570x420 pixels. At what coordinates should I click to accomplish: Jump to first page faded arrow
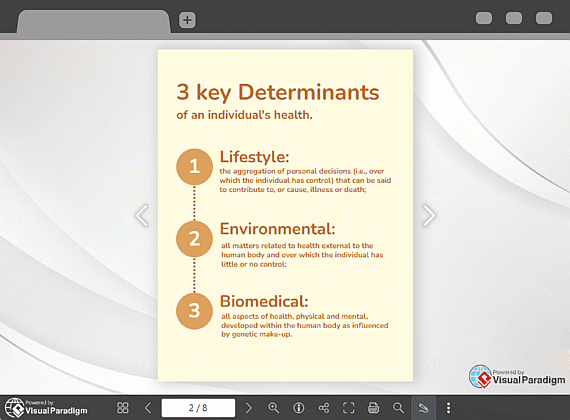[x=141, y=365]
